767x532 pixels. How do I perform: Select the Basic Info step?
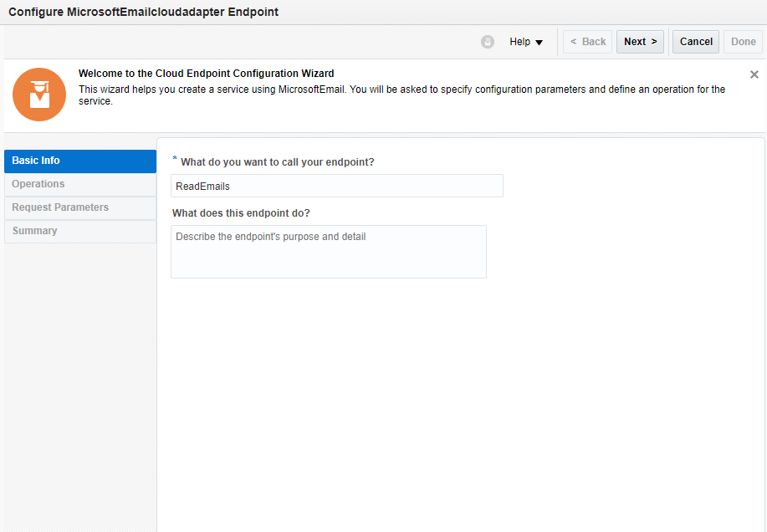click(80, 161)
